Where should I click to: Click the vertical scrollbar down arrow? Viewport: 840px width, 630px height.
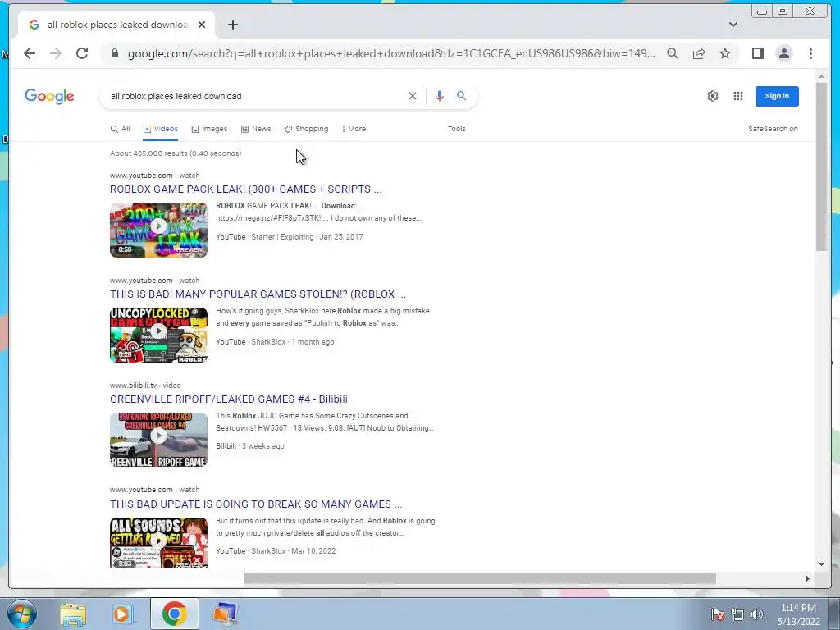821,564
